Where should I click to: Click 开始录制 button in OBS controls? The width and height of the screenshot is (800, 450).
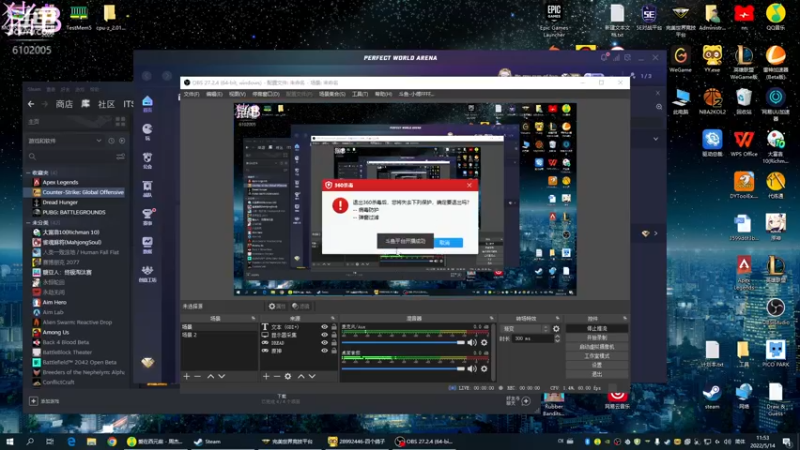[596, 338]
